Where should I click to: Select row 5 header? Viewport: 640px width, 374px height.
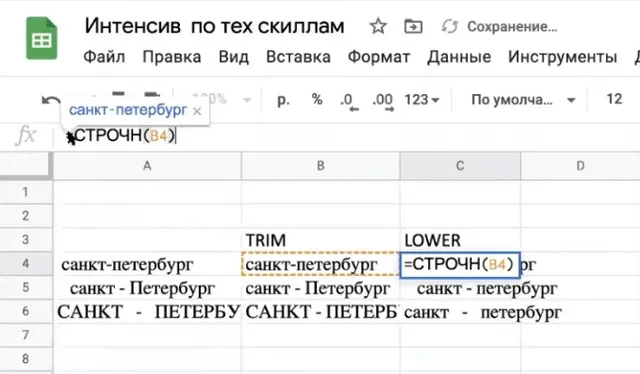[26, 287]
